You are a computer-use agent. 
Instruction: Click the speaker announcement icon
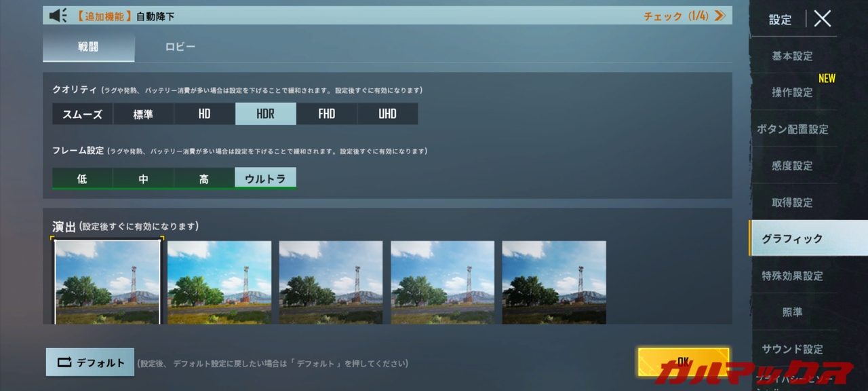58,16
